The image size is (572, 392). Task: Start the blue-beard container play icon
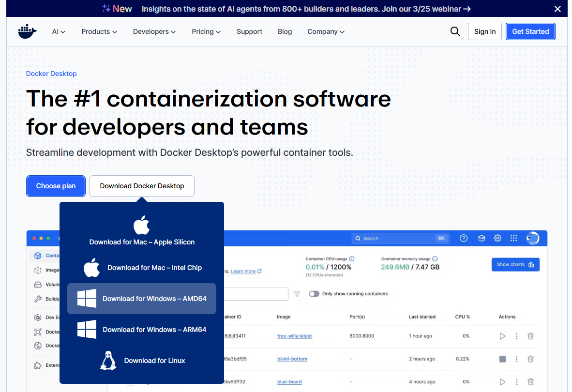(502, 382)
